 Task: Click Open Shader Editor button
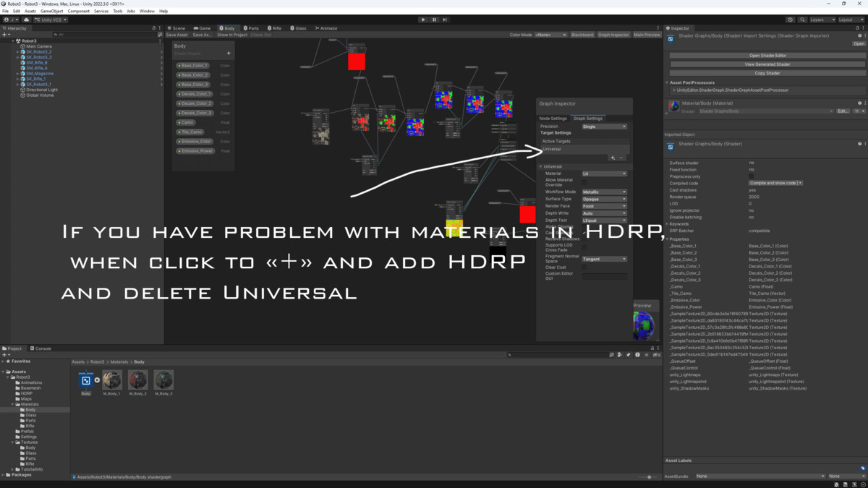(x=767, y=56)
